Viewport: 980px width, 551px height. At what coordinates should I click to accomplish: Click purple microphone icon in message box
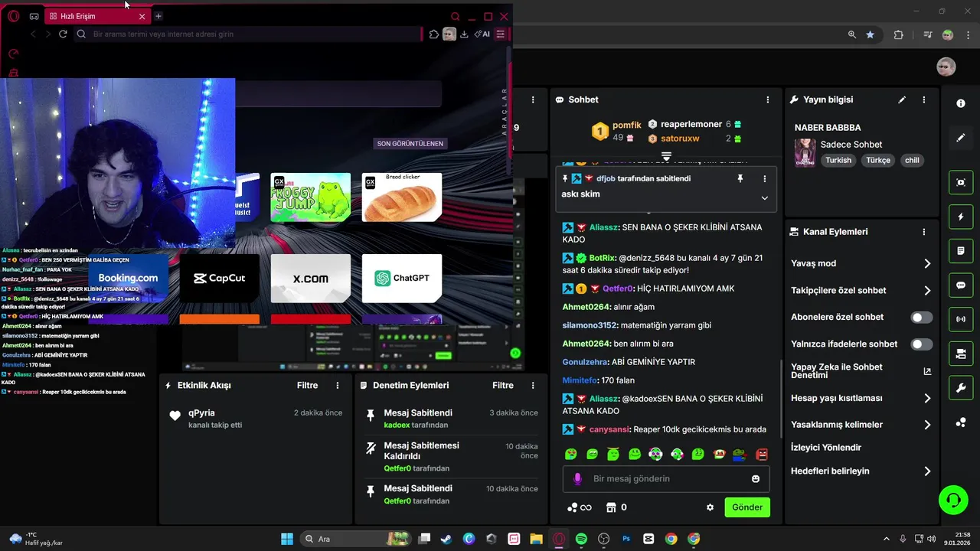(577, 479)
